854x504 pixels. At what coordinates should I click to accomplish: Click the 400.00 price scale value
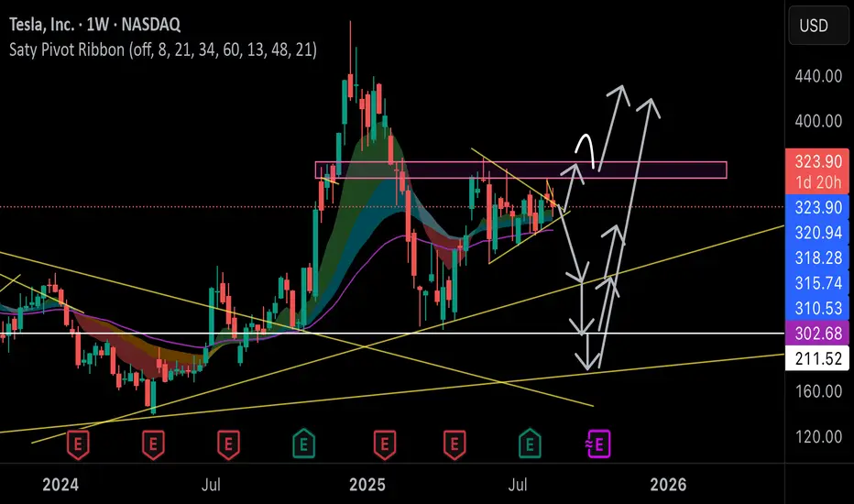click(818, 121)
